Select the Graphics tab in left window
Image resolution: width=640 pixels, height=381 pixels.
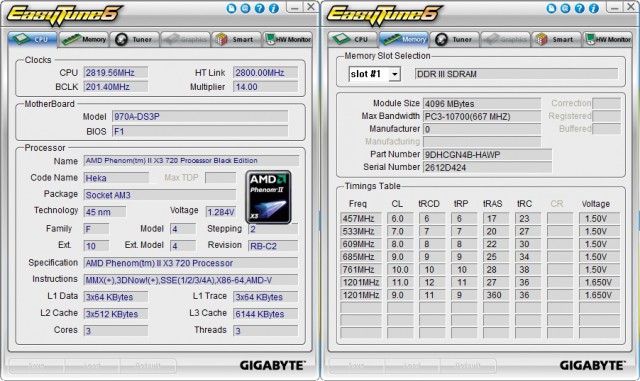tap(185, 40)
